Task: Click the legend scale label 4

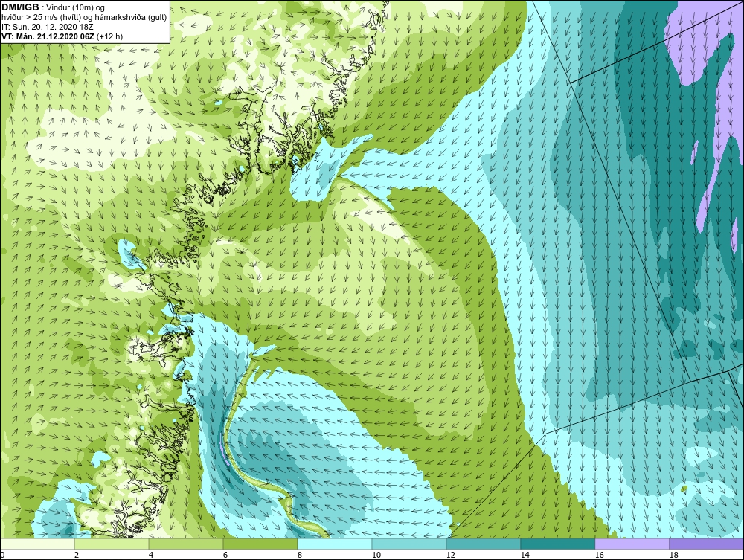Action: [151, 555]
